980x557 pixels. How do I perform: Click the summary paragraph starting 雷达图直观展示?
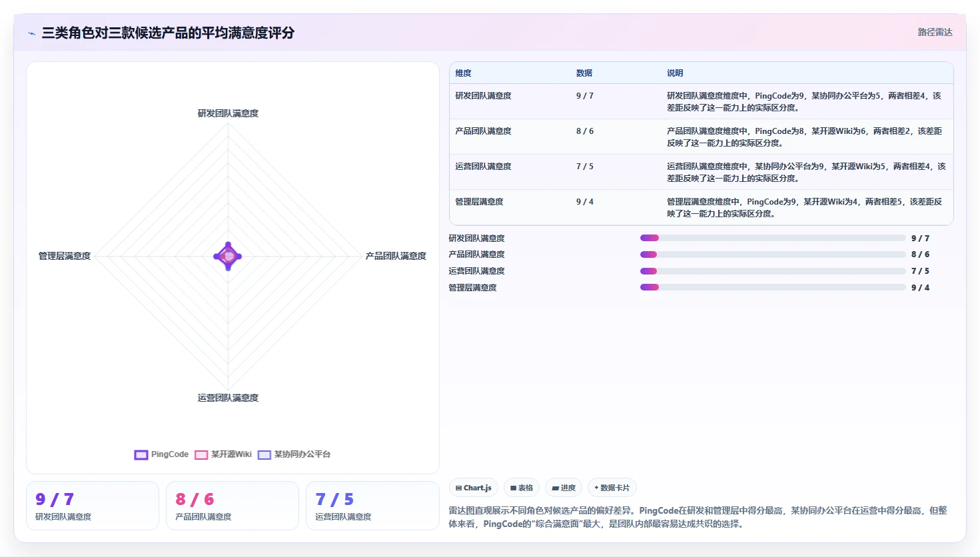point(698,517)
